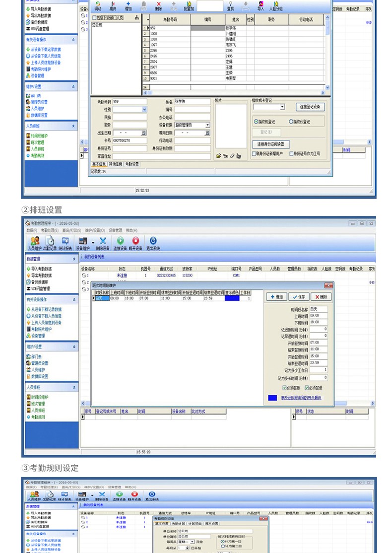
Task: Open 数据(F) menu in 排班设置 window
Action: [32, 230]
